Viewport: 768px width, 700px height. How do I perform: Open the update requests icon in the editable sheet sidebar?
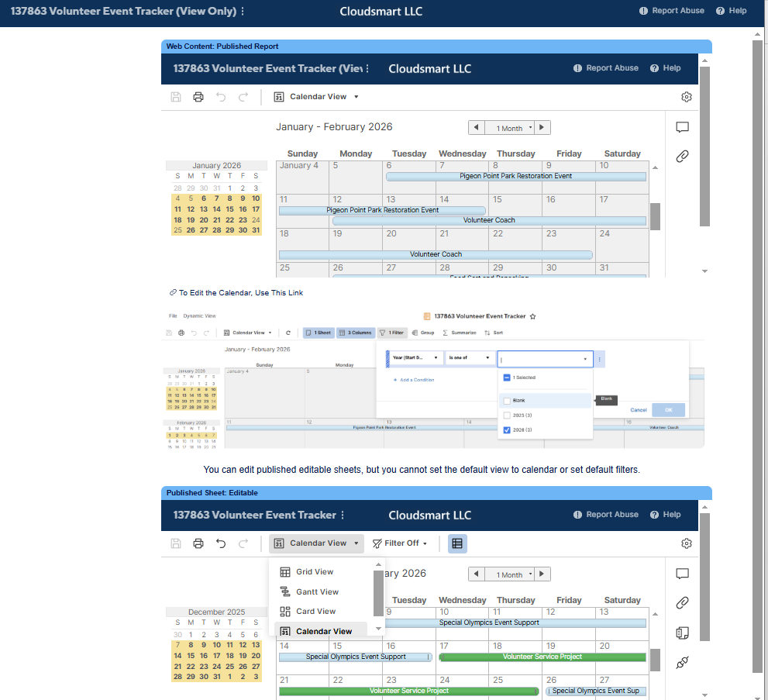[682, 662]
